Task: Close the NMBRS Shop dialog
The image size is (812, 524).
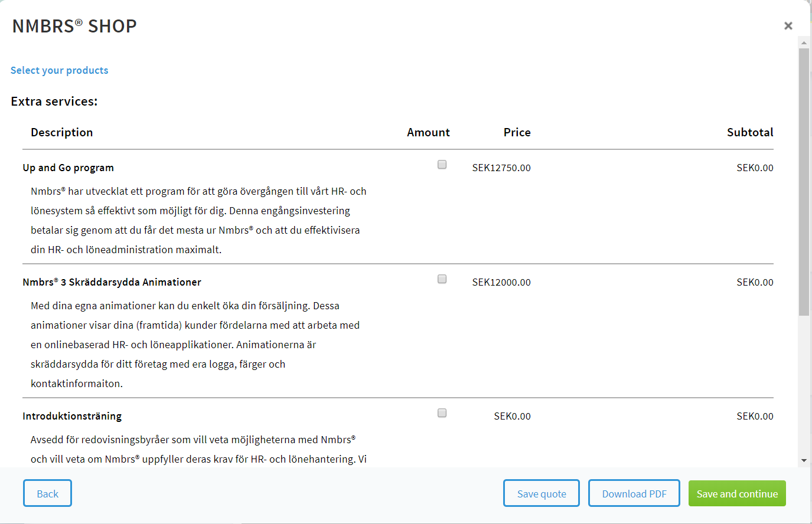Action: [788, 26]
